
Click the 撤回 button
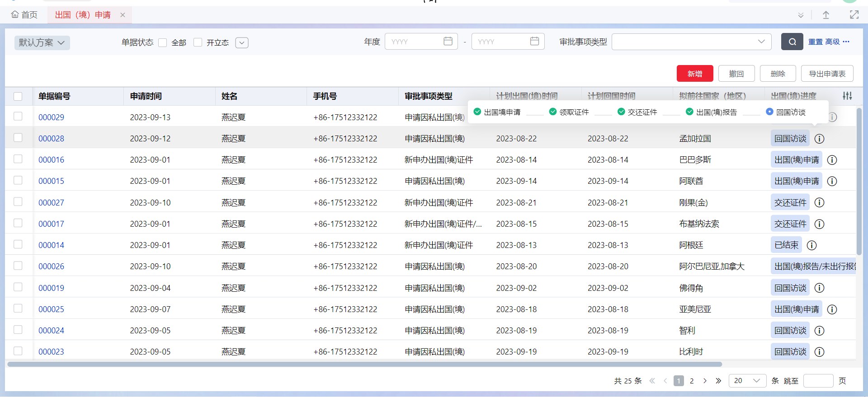[736, 74]
